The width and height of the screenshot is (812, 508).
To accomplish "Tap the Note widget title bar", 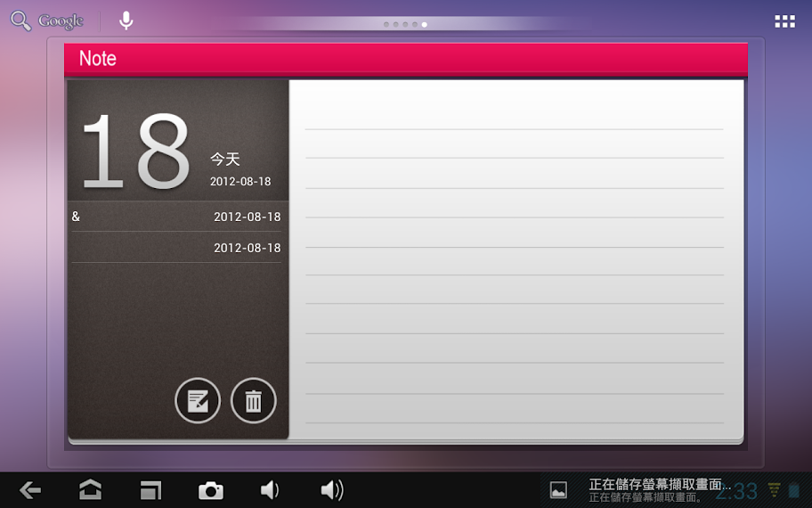I will (x=406, y=59).
